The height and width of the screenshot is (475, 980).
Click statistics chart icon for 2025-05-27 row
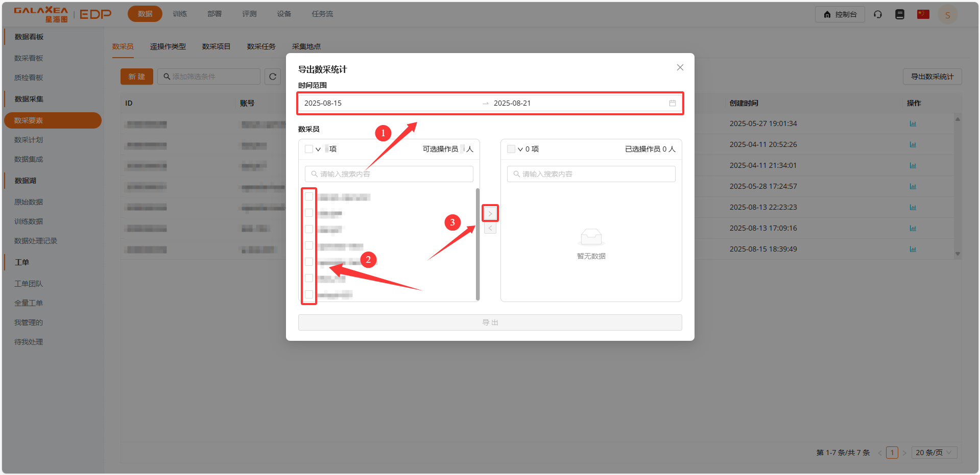click(913, 123)
